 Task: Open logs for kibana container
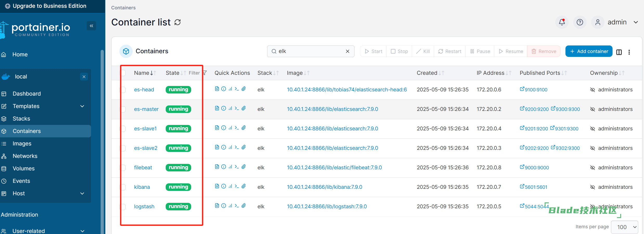[217, 186]
